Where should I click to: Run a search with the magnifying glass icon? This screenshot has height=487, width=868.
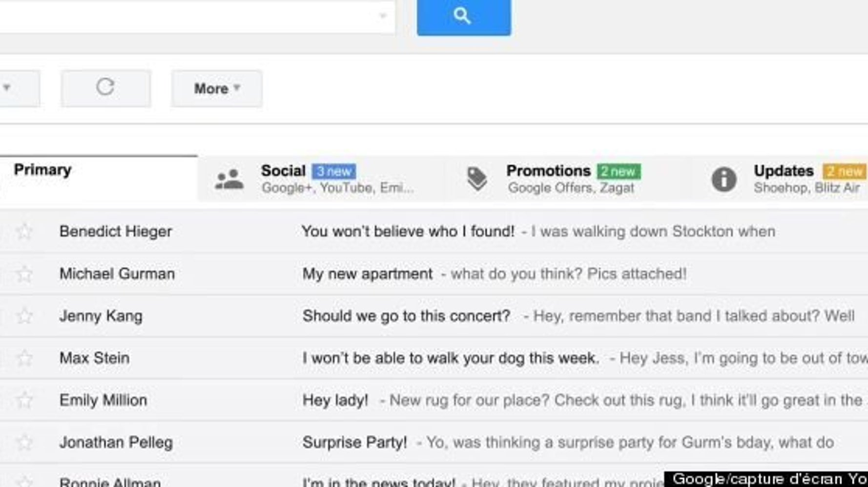point(463,16)
